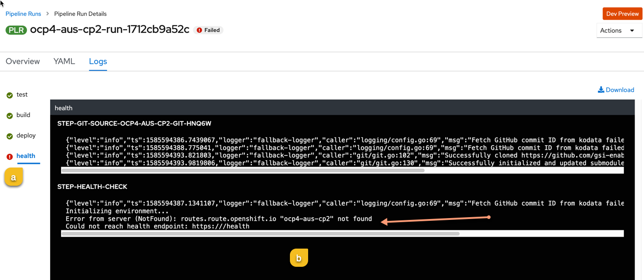The height and width of the screenshot is (280, 644).
Task: Click the download arrow icon above the logs
Action: (600, 89)
